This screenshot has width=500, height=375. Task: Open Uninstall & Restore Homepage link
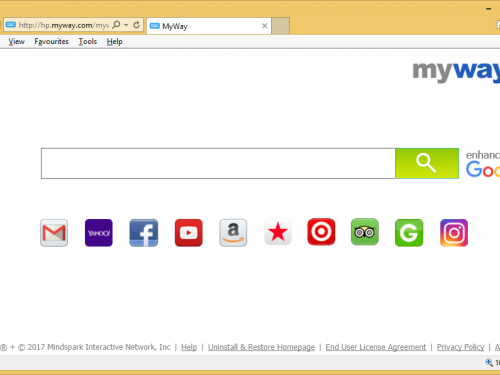[261, 347]
